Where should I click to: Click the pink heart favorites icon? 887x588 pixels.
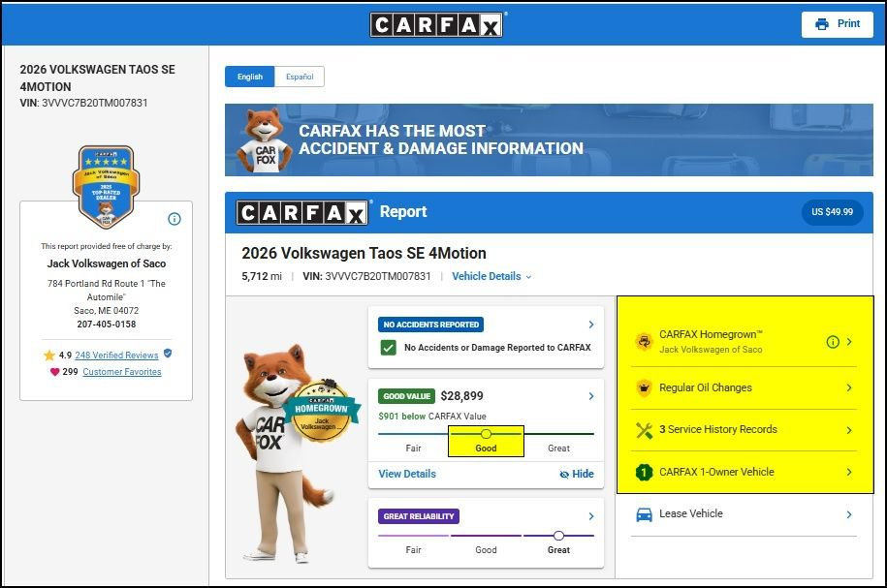tap(55, 371)
